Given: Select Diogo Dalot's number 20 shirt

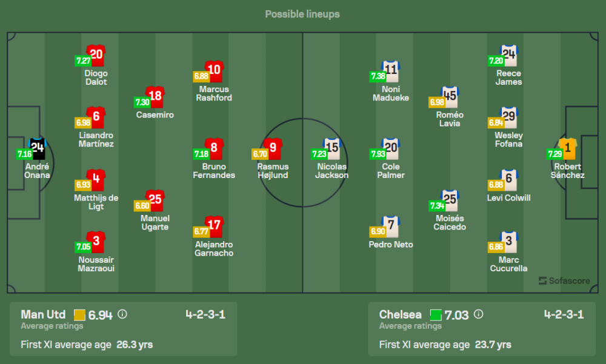Looking at the screenshot, I should 96,55.
